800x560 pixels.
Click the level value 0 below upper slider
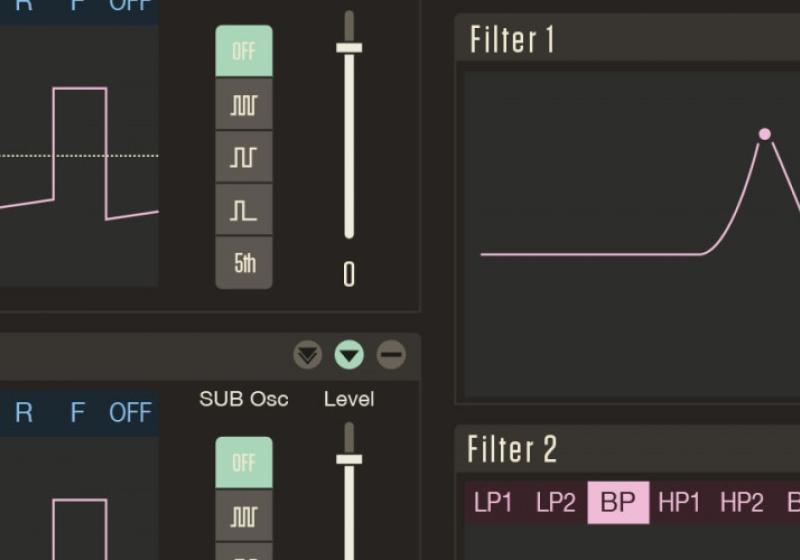(x=349, y=275)
